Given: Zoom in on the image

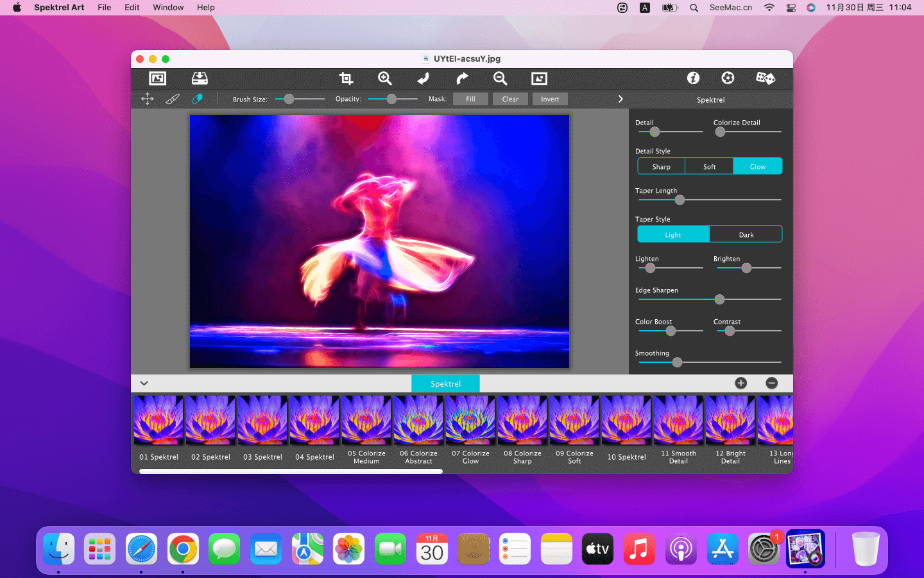Looking at the screenshot, I should [x=384, y=78].
